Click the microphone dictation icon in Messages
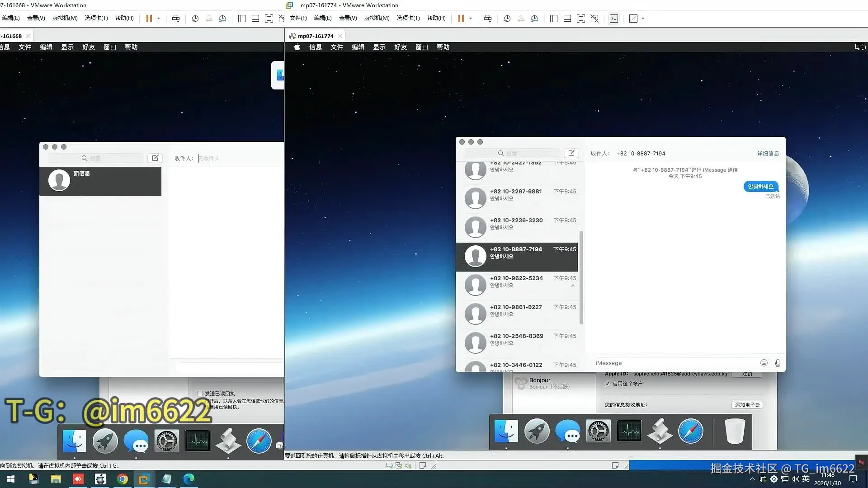 tap(778, 363)
